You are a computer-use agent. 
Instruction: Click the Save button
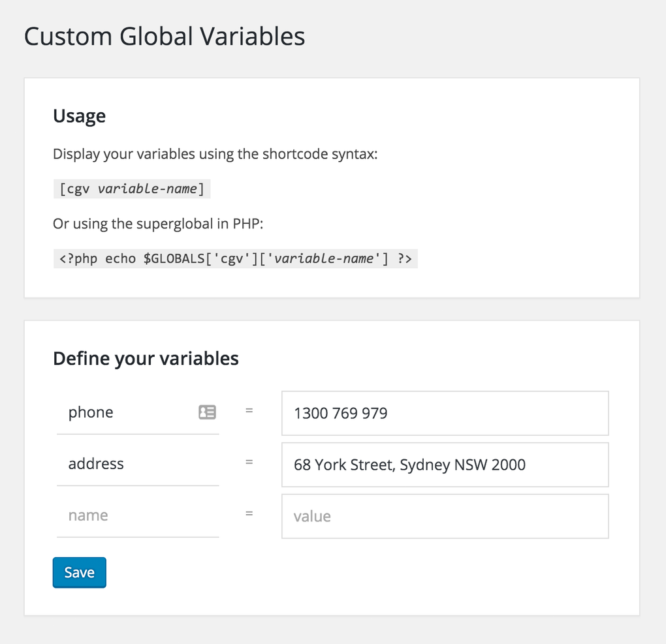coord(79,572)
